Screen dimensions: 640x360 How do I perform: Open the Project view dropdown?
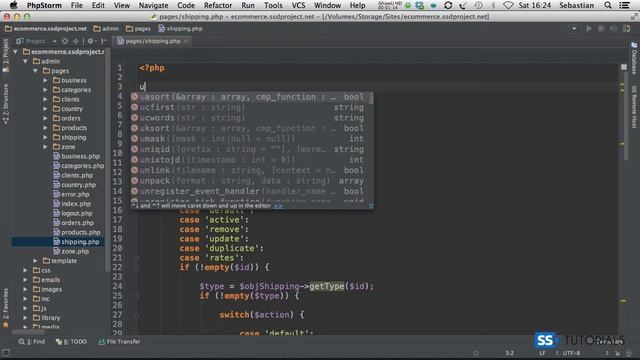[54, 41]
